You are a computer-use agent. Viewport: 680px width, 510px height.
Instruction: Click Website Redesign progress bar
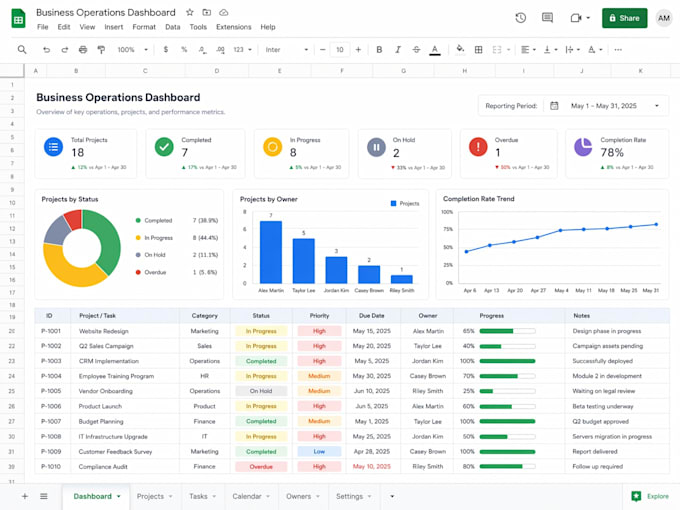coord(507,331)
